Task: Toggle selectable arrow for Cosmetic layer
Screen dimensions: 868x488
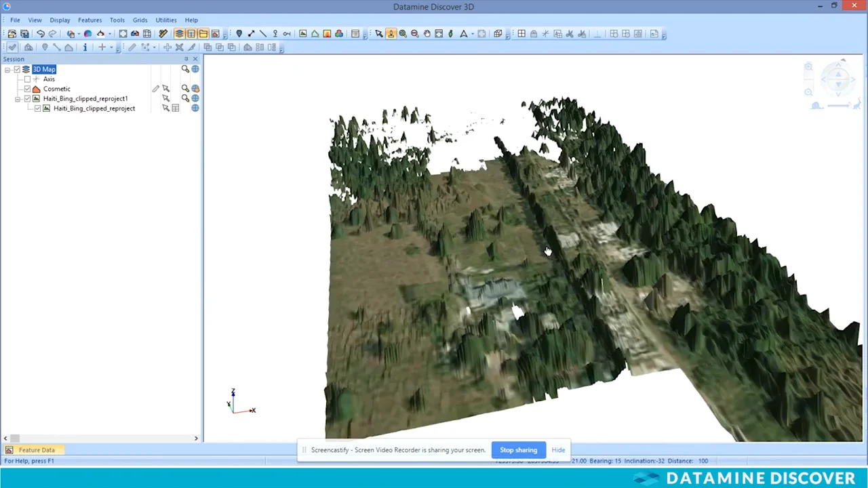Action: click(165, 89)
